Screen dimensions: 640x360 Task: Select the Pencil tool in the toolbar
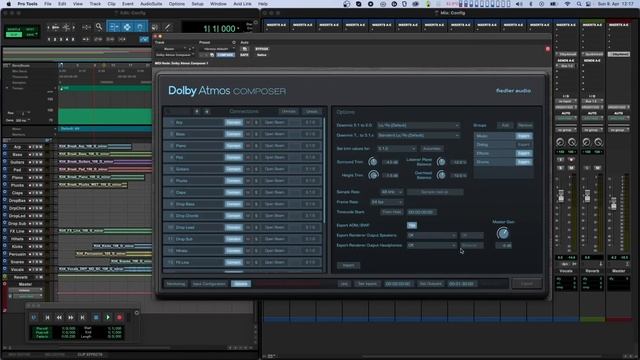pos(167,27)
